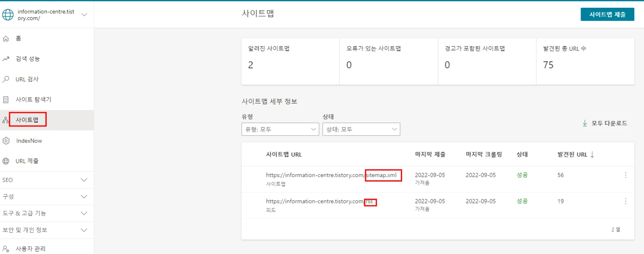
Task: Click the 사이트 탐색기 list icon
Action: click(x=6, y=99)
